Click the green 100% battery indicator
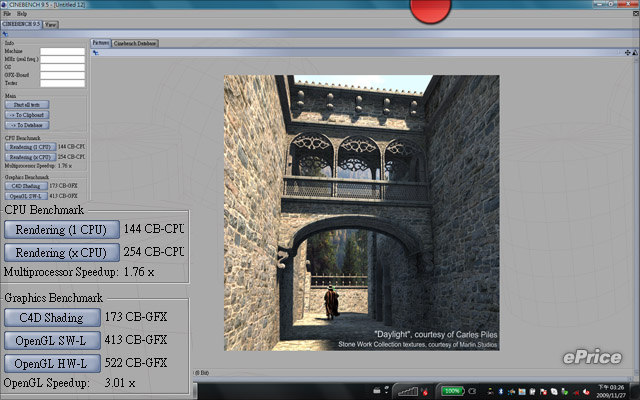This screenshot has height=400, width=640. point(452,391)
